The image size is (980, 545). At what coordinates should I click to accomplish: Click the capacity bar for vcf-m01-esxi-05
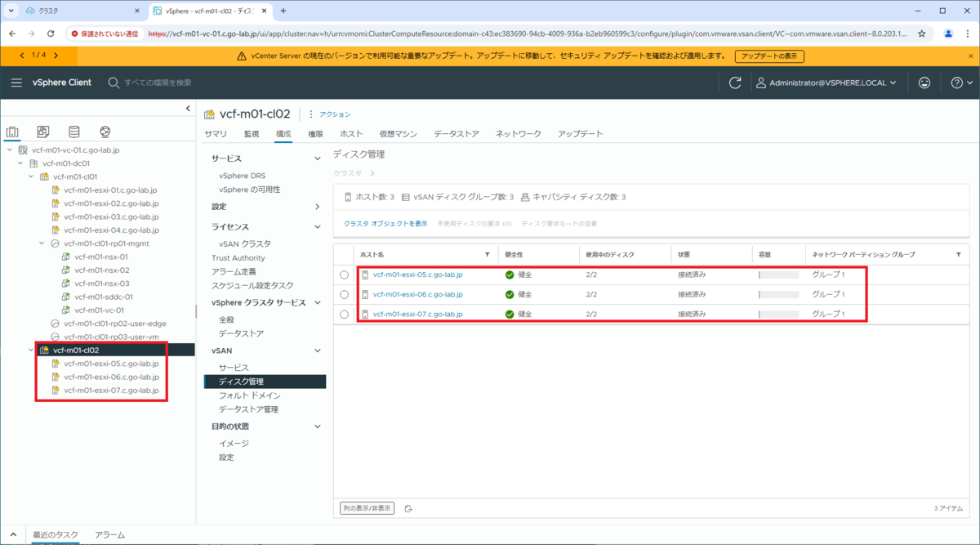coord(778,275)
